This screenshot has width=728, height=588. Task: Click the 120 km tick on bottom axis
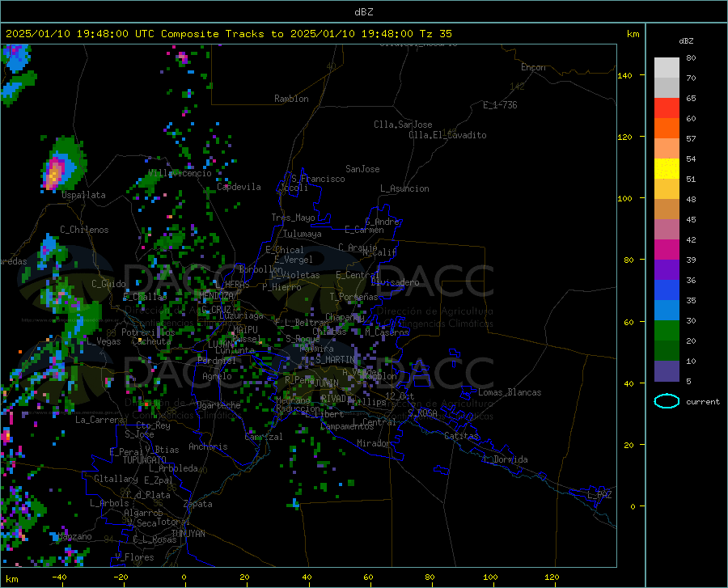[x=552, y=577]
